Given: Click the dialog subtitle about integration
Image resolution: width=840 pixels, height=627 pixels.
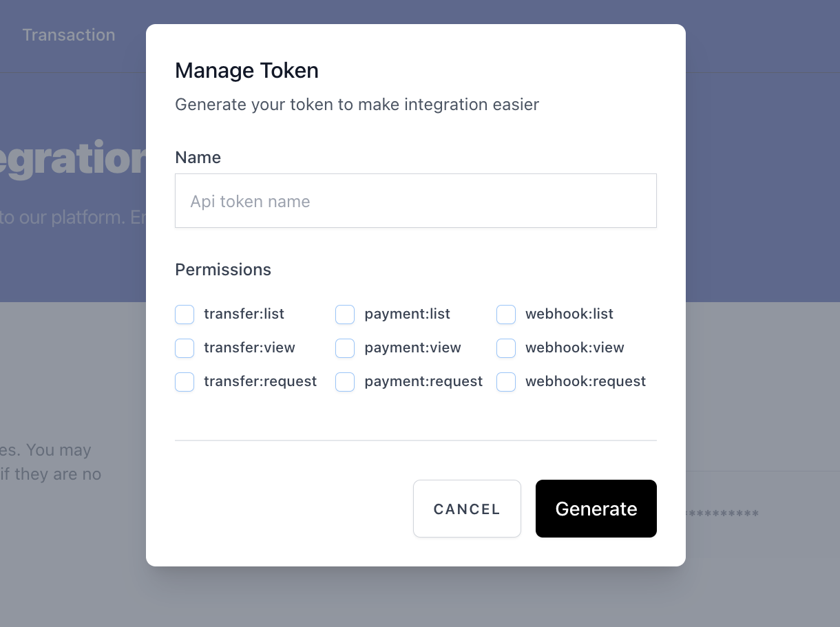Looking at the screenshot, I should coord(357,104).
